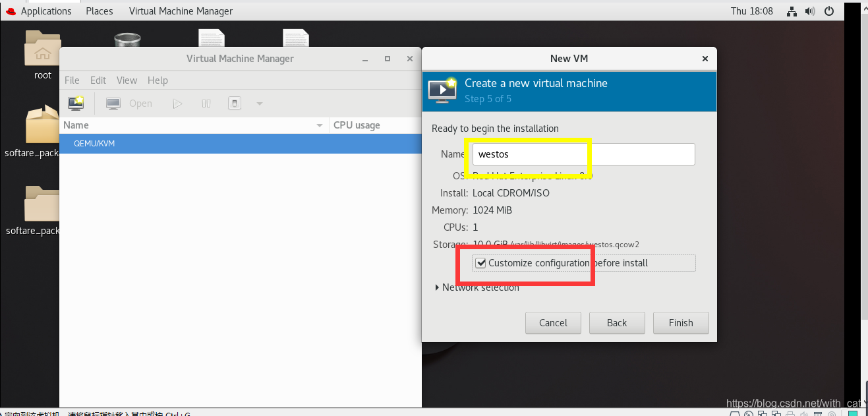
Task: Open the File menu in Virtual Machine Manager
Action: pos(72,80)
